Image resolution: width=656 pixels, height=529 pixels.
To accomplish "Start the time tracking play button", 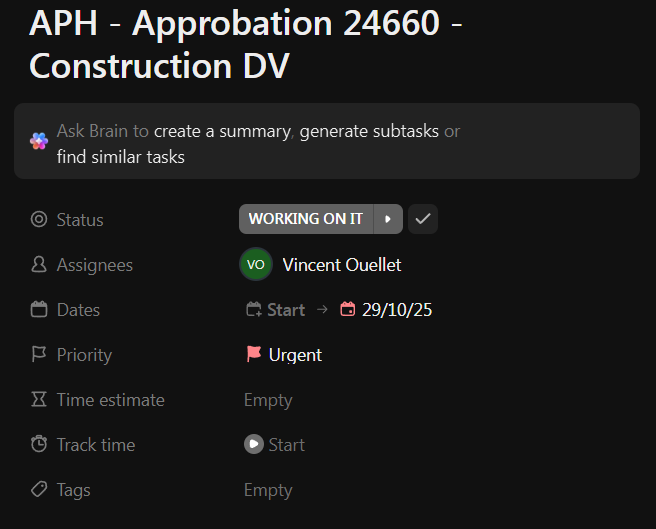I will point(254,445).
